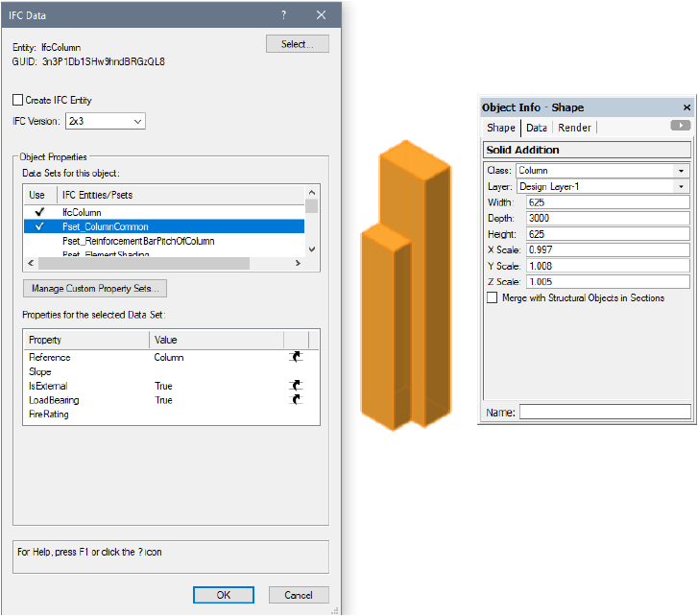This screenshot has width=698, height=616.
Task: Open the IFC Version dropdown
Action: [x=106, y=121]
